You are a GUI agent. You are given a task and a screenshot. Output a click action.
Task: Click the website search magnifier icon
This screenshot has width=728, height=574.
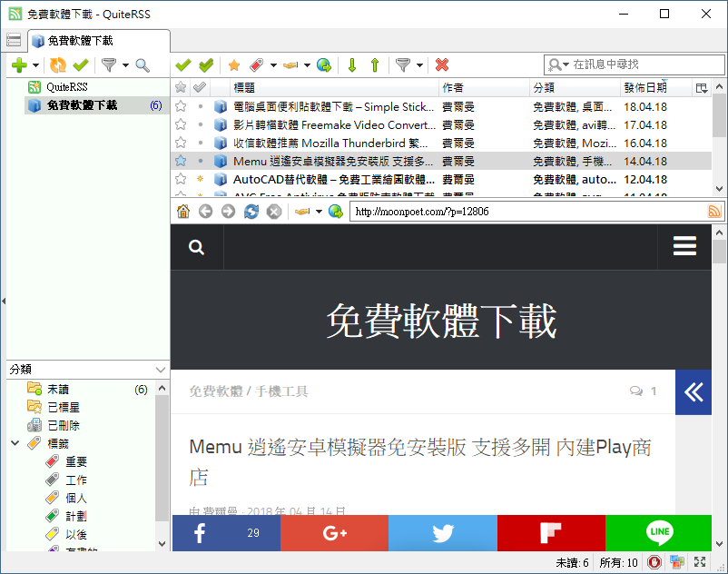pos(196,247)
